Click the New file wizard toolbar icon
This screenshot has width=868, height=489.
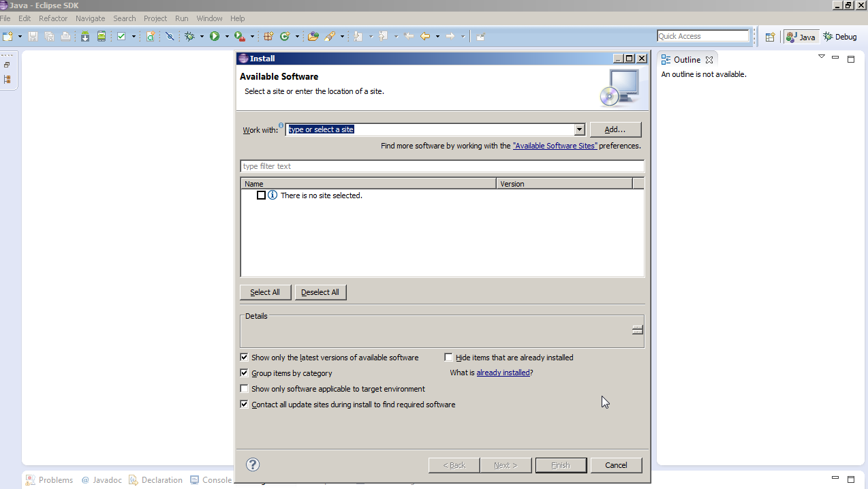(7, 36)
